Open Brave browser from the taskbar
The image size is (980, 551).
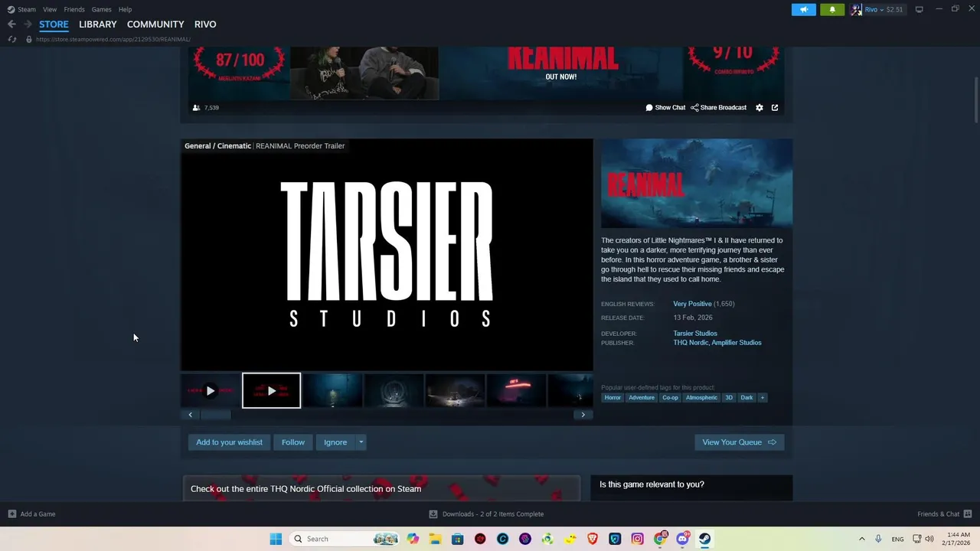point(593,539)
